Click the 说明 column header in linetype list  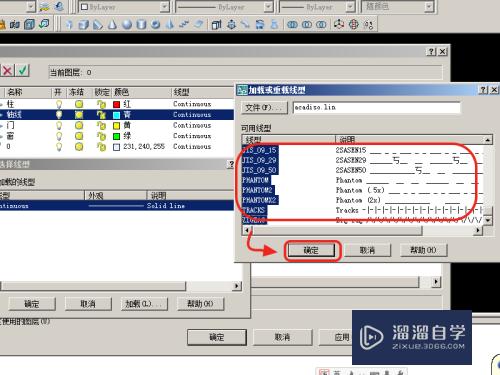pyautogui.click(x=409, y=139)
